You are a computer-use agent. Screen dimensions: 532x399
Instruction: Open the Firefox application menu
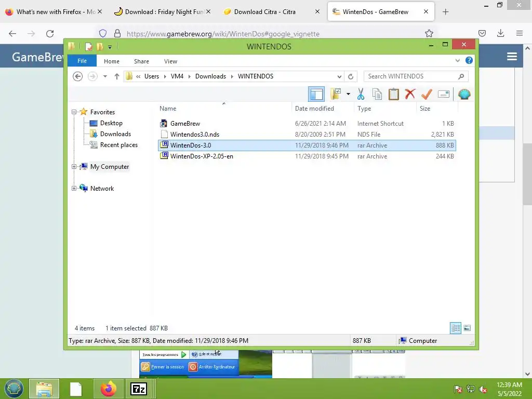click(520, 33)
